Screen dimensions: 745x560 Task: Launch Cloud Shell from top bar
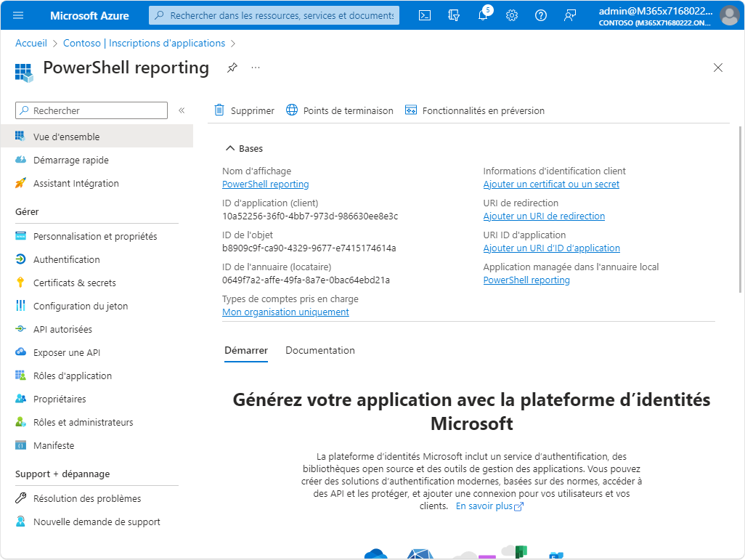pyautogui.click(x=425, y=16)
